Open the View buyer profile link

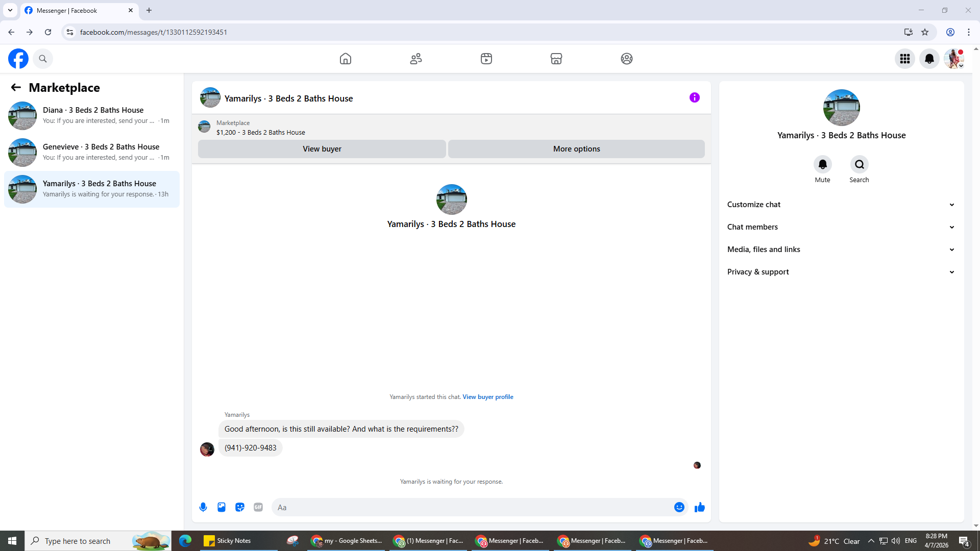(x=488, y=397)
